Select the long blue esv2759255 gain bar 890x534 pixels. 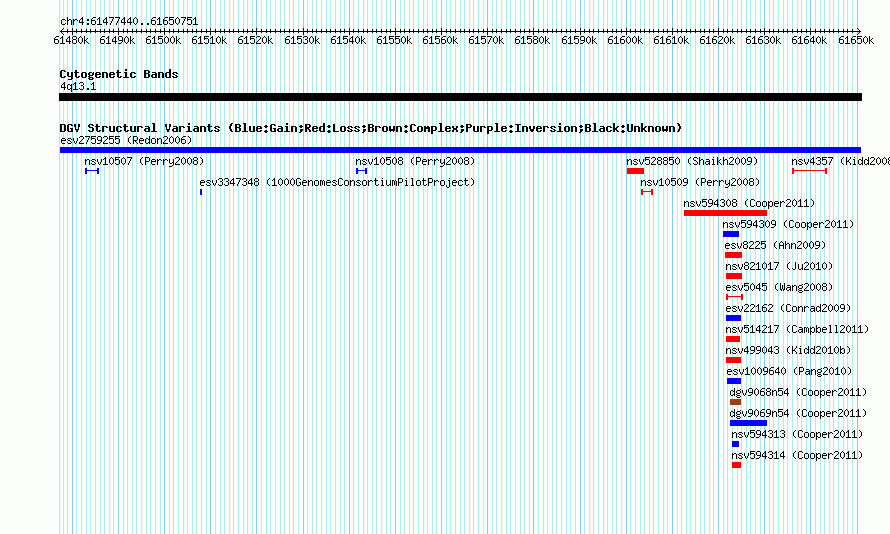[460, 150]
